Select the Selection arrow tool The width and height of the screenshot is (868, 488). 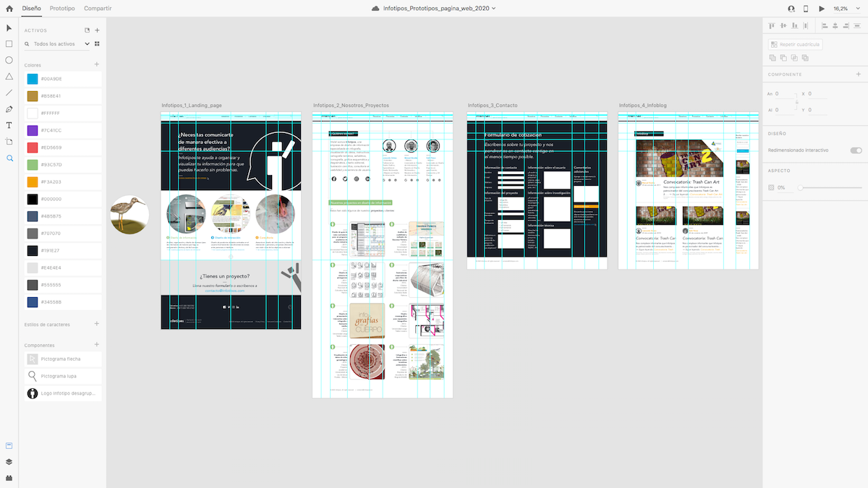point(9,28)
